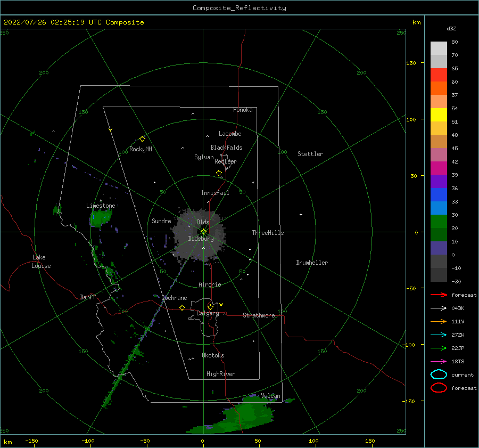The width and height of the screenshot is (479, 448).
Task: Pick the slate purple 10 dBZ swatch
Action: tap(439, 248)
